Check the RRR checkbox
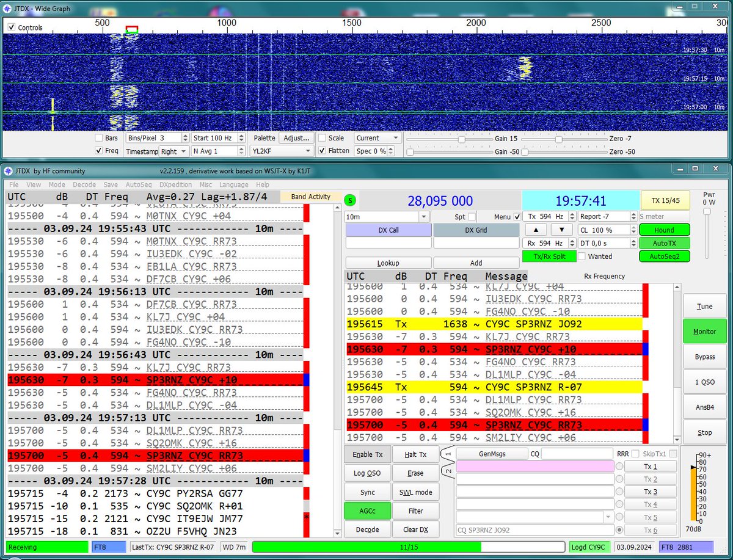The width and height of the screenshot is (733, 560). pyautogui.click(x=635, y=454)
